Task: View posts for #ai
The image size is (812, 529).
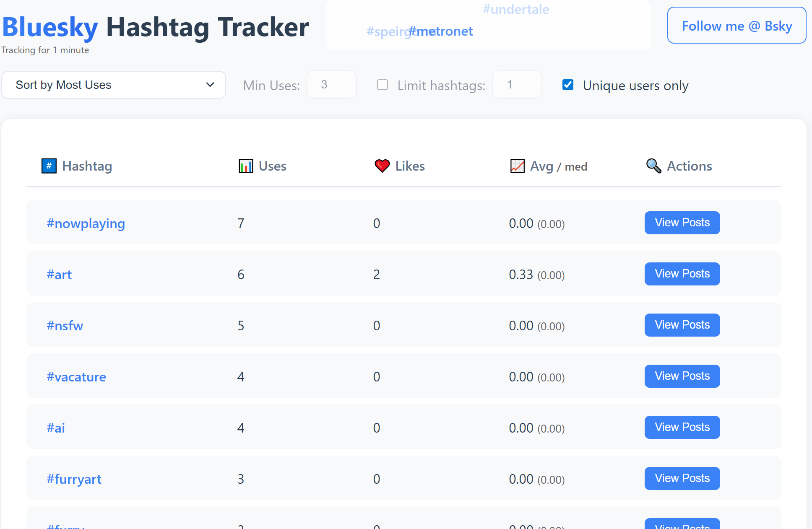Action: click(682, 427)
